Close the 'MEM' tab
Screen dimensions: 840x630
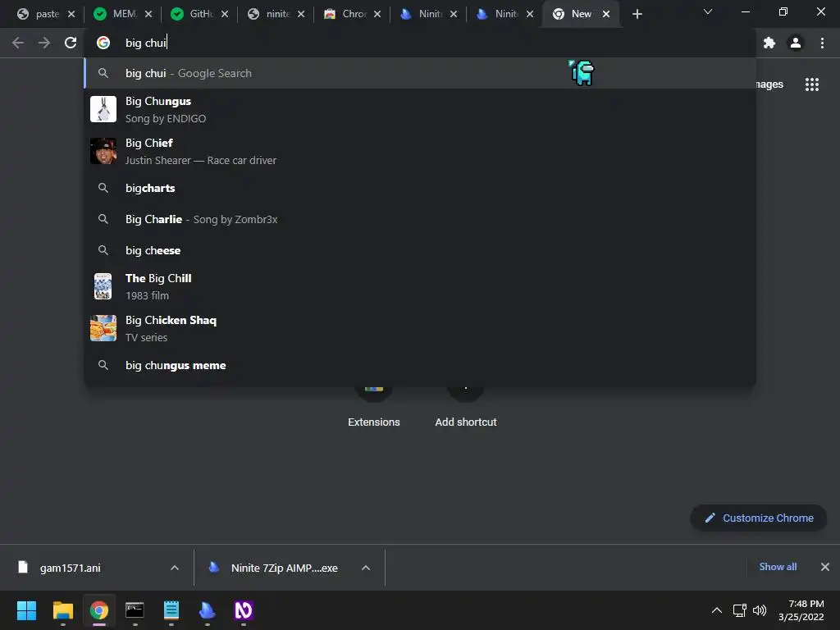pos(148,14)
